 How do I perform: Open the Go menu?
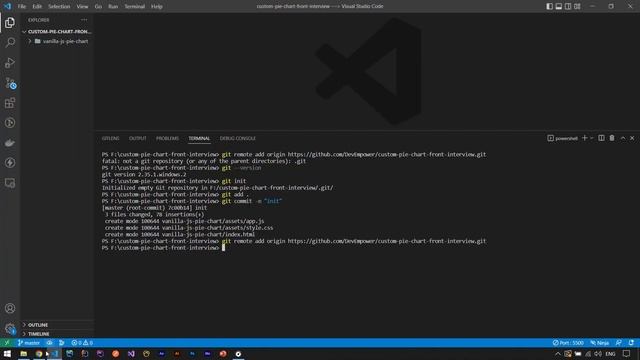coord(98,7)
